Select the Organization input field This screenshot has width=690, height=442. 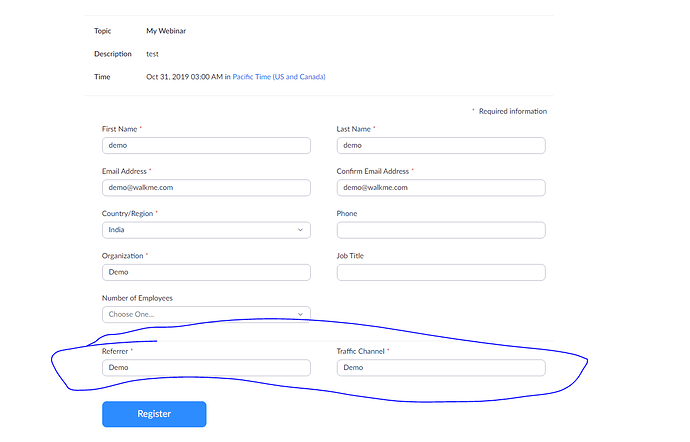coord(206,272)
